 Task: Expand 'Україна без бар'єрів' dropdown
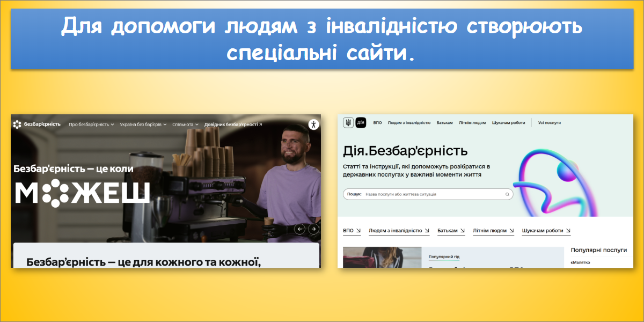(x=143, y=125)
